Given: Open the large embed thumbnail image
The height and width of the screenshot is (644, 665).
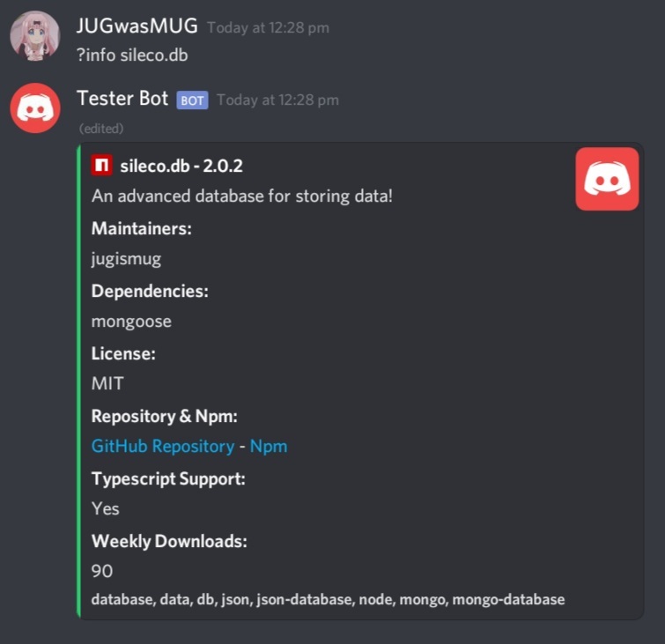Looking at the screenshot, I should pos(607,179).
